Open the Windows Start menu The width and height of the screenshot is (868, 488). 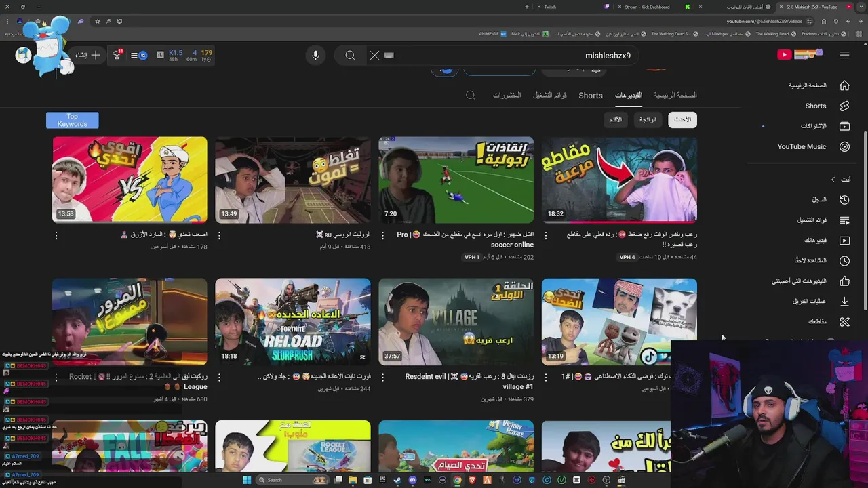247,480
